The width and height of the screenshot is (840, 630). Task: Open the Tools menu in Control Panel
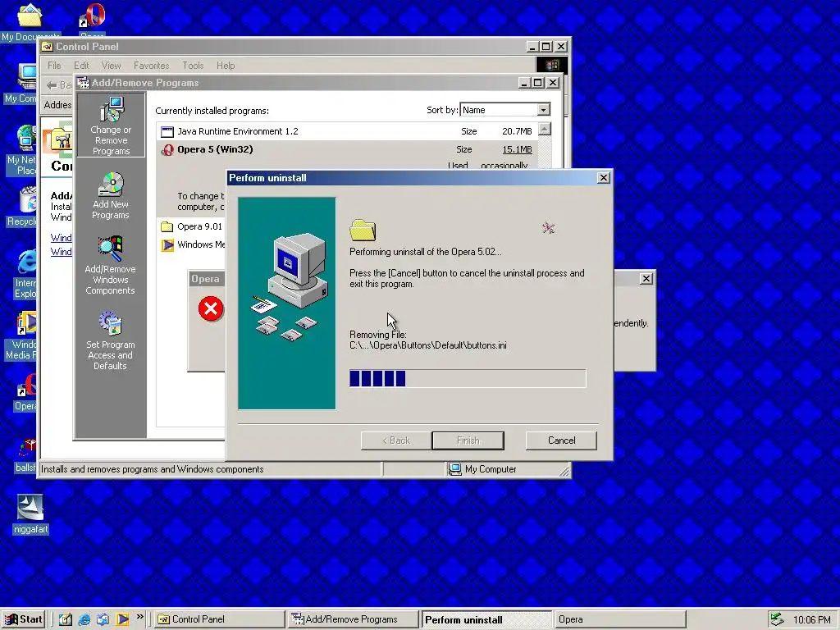[193, 66]
